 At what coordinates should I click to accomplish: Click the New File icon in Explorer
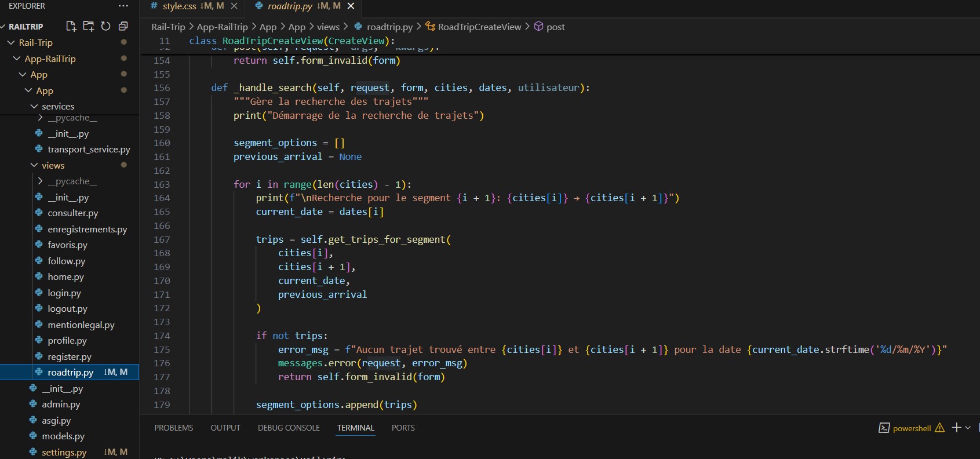coord(71,26)
